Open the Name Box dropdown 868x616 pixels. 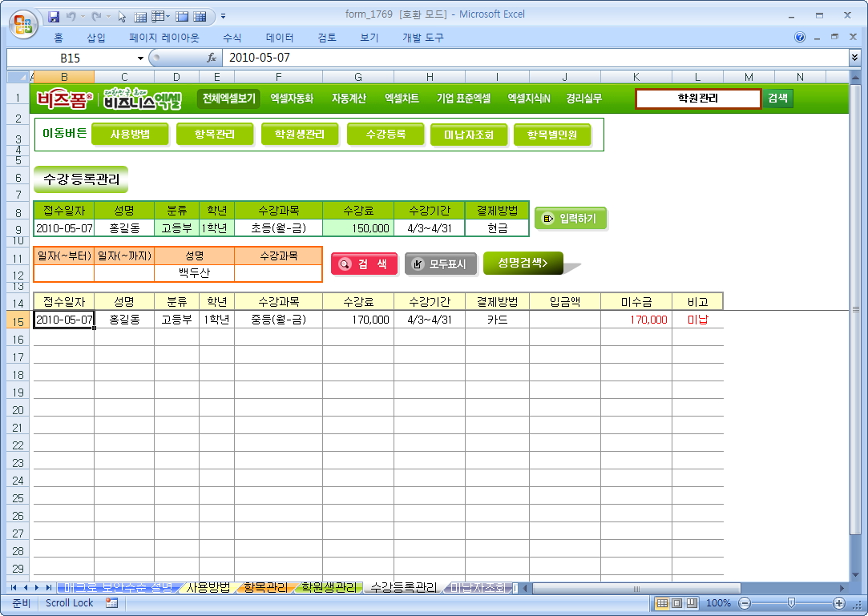pyautogui.click(x=140, y=58)
